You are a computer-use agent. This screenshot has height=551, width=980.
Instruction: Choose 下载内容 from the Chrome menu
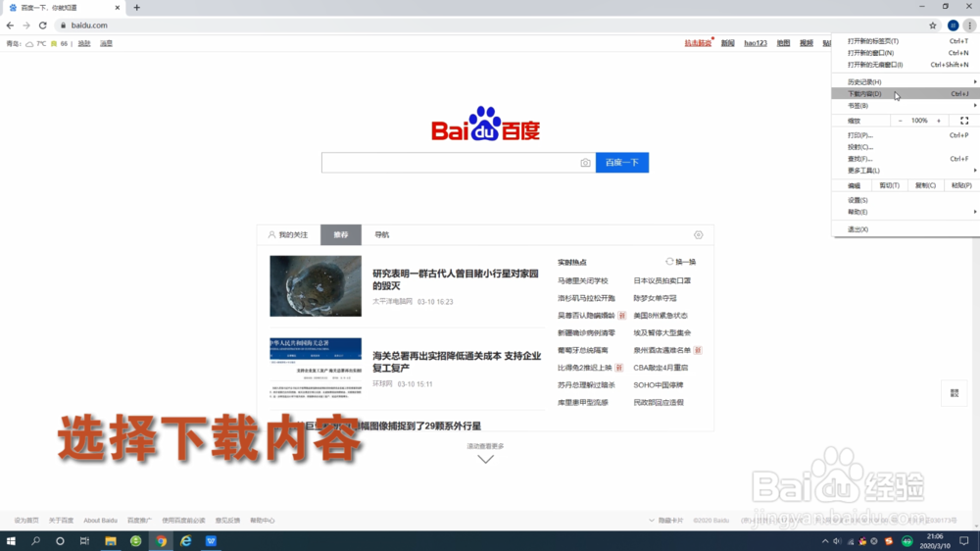tap(906, 94)
